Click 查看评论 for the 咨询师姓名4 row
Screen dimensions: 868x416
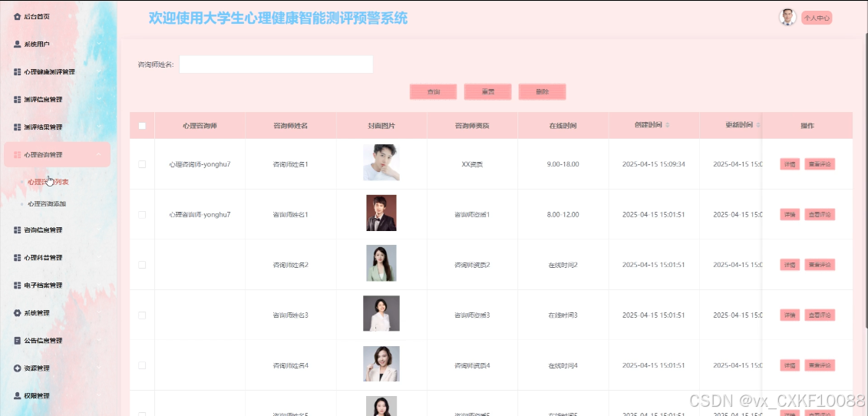(820, 365)
